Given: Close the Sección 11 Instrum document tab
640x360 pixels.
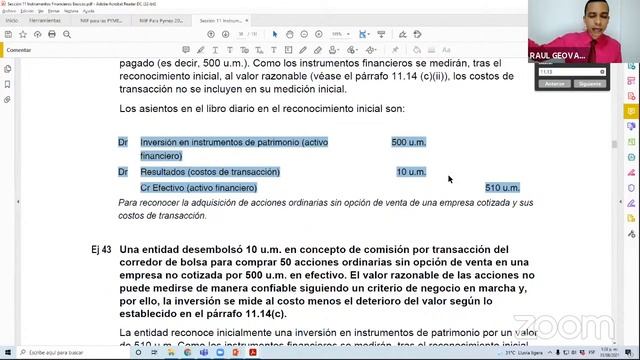Looking at the screenshot, I should click(x=247, y=20).
